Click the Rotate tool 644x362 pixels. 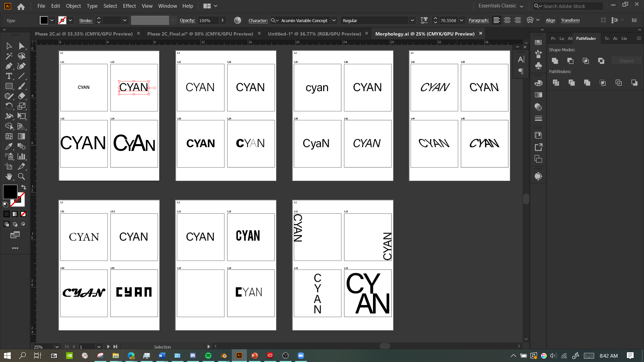[x=9, y=106]
